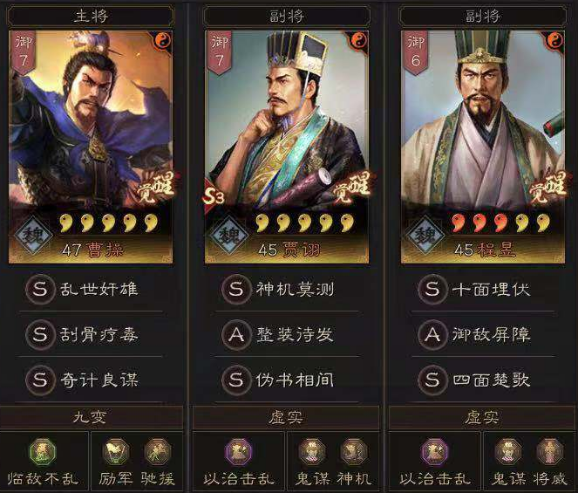578x493 pixels.
Task: Click 曹操's yin-yang corner icon
Action: click(x=162, y=41)
